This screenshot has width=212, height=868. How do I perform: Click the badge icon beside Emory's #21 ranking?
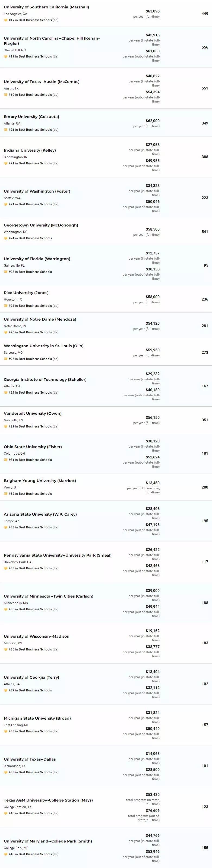click(x=5, y=130)
